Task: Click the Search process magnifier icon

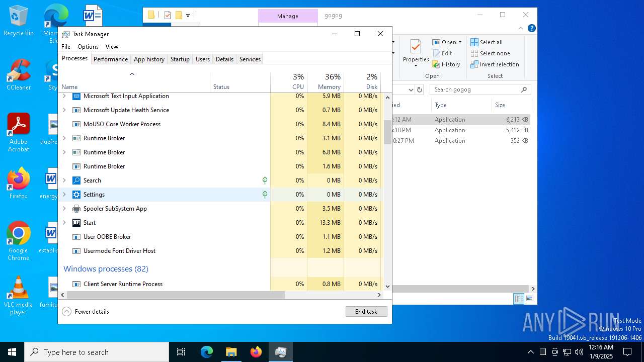Action: (76, 180)
